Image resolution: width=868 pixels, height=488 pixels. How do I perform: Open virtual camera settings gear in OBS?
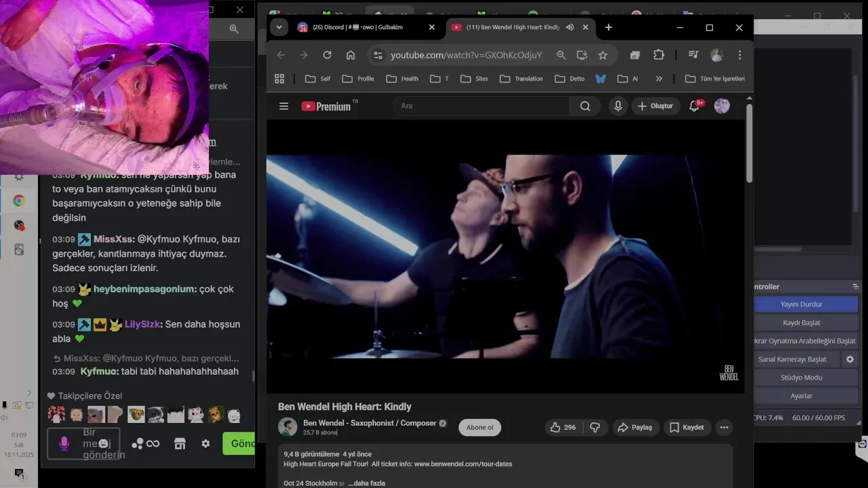850,359
